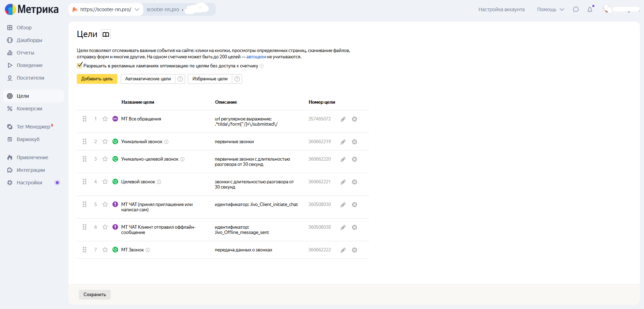Open the goals documentation book icon
Screen dimensions: 644x309
click(106, 34)
